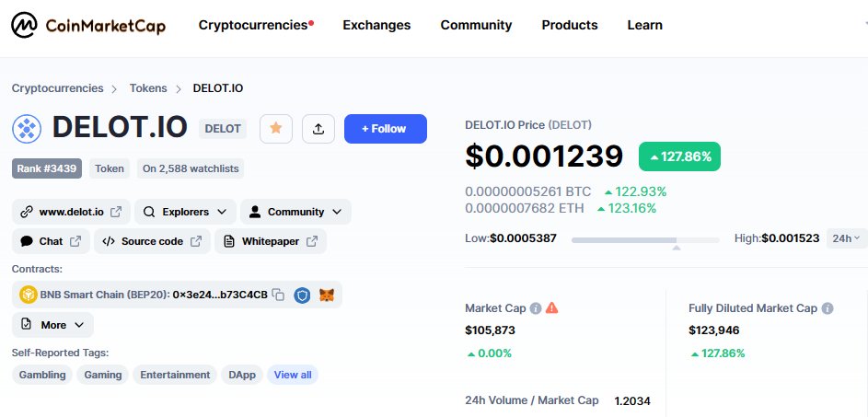Click the $0.001239 price value
Screen dimensions: 868x417
tap(544, 156)
